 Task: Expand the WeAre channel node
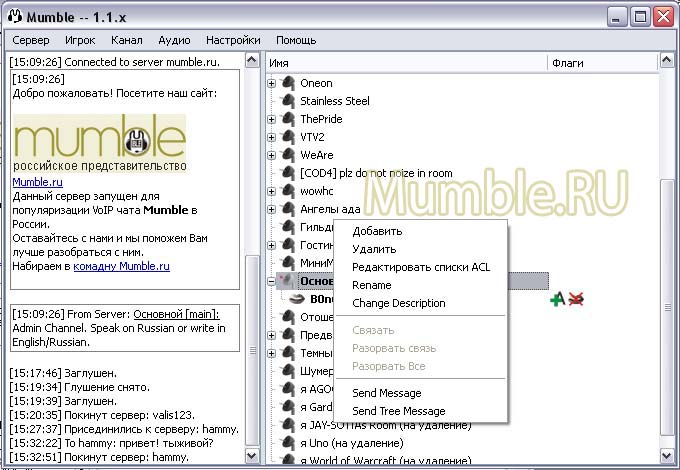pyautogui.click(x=272, y=155)
